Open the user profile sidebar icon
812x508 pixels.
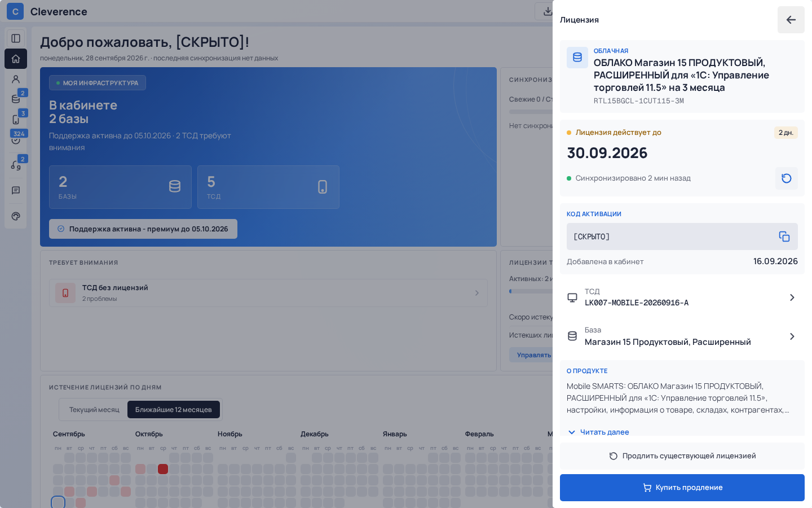[x=16, y=79]
